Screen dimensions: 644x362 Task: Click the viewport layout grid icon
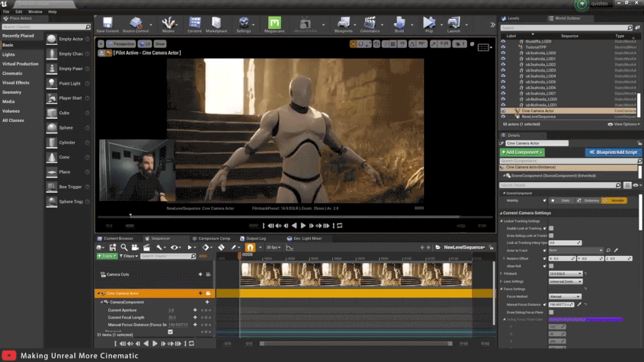pyautogui.click(x=483, y=48)
